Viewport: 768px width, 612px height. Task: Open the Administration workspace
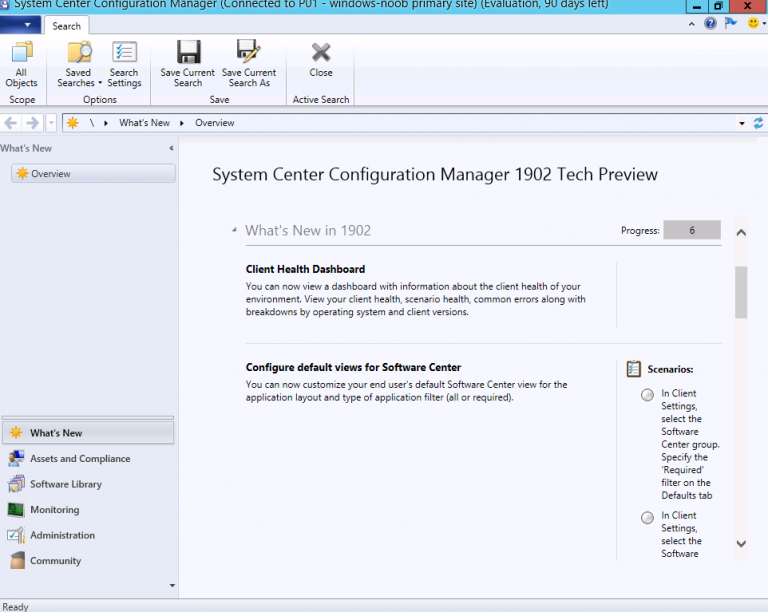[88, 535]
